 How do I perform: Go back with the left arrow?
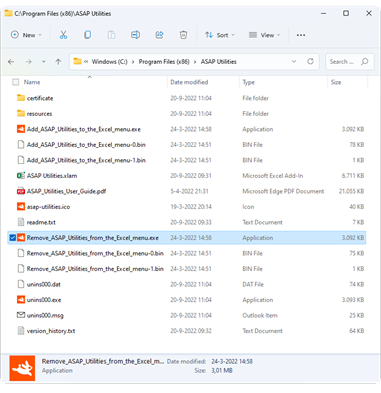coord(11,62)
